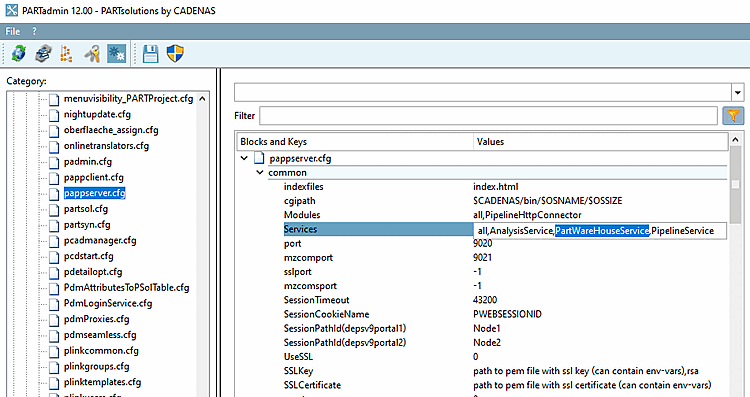Apply filter with the funnel icon
Screen dimensions: 750x397
(x=733, y=115)
